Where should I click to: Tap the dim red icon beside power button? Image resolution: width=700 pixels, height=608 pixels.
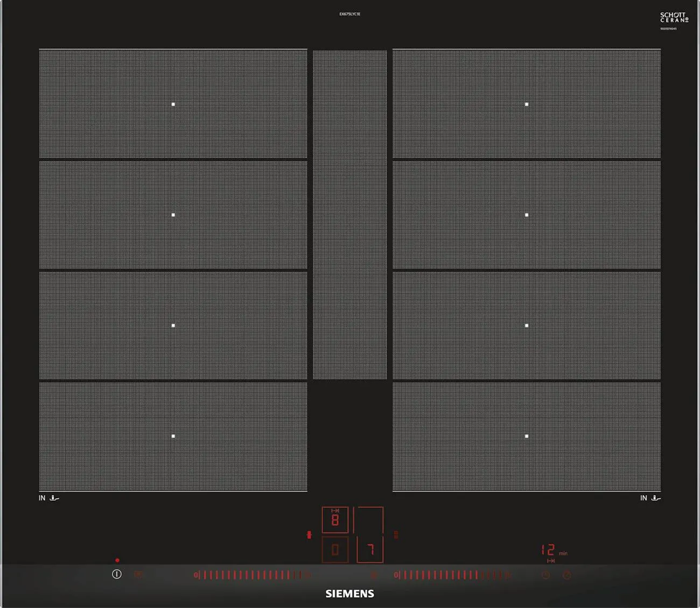click(138, 575)
